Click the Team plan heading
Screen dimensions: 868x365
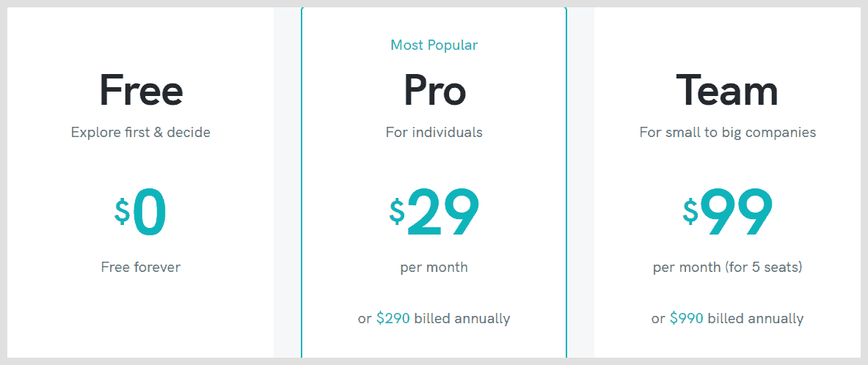click(x=727, y=90)
